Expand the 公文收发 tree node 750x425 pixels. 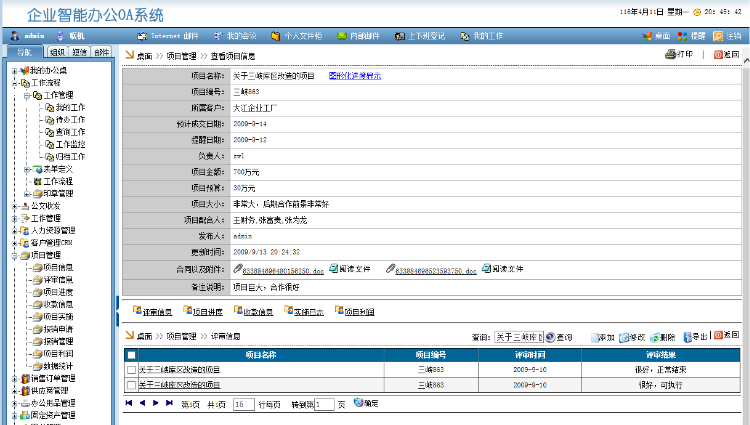pos(14,207)
